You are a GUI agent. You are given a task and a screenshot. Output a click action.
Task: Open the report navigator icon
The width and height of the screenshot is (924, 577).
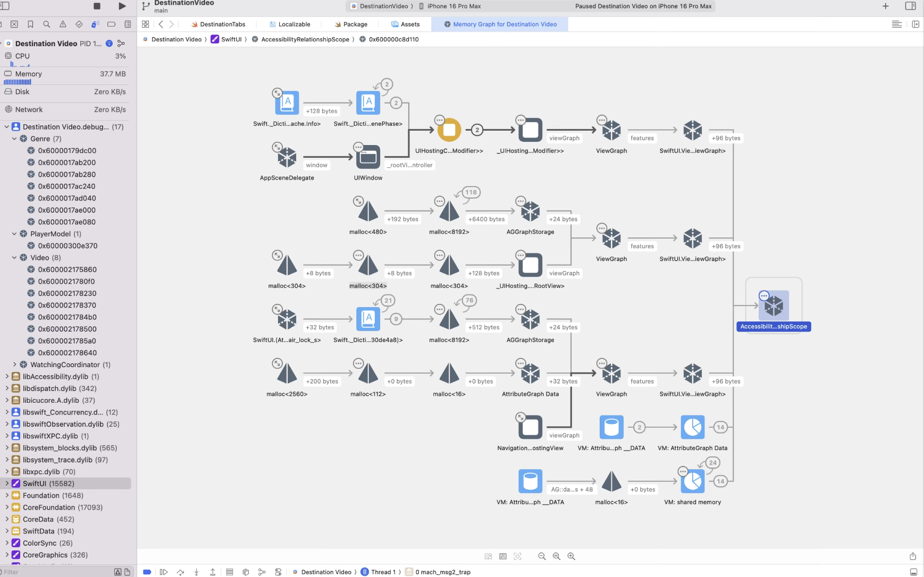click(x=128, y=24)
